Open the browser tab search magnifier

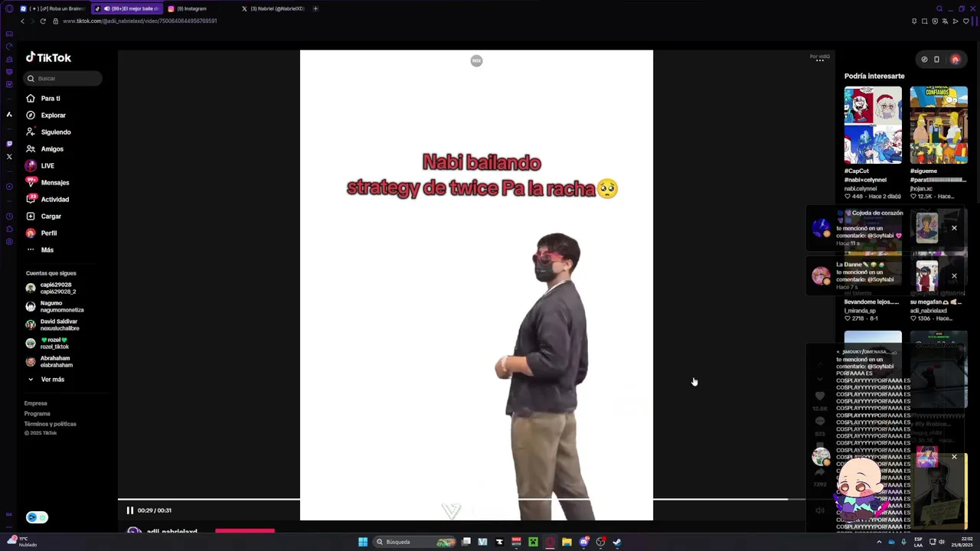[939, 8]
